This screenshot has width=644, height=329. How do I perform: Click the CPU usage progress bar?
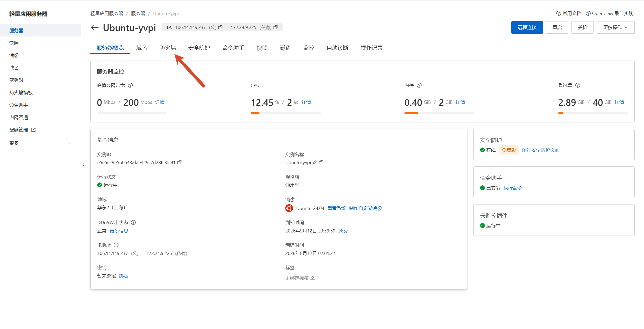(285, 113)
